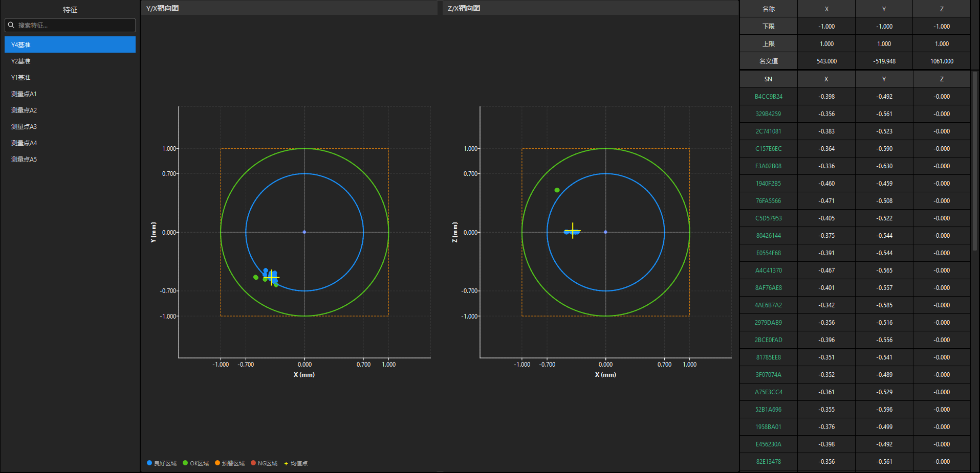Click the 名称 header in limits table
Viewport: 980px width, 473px height.
tap(768, 9)
